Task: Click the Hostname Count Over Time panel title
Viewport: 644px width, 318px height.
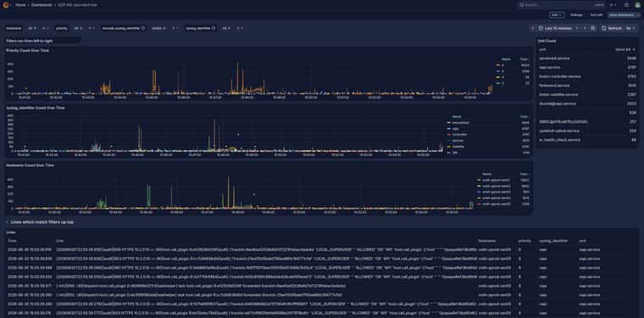Action: (30, 165)
